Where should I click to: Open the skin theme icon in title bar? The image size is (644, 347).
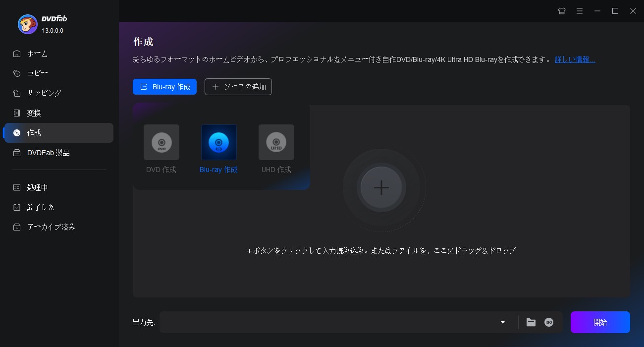(x=562, y=11)
